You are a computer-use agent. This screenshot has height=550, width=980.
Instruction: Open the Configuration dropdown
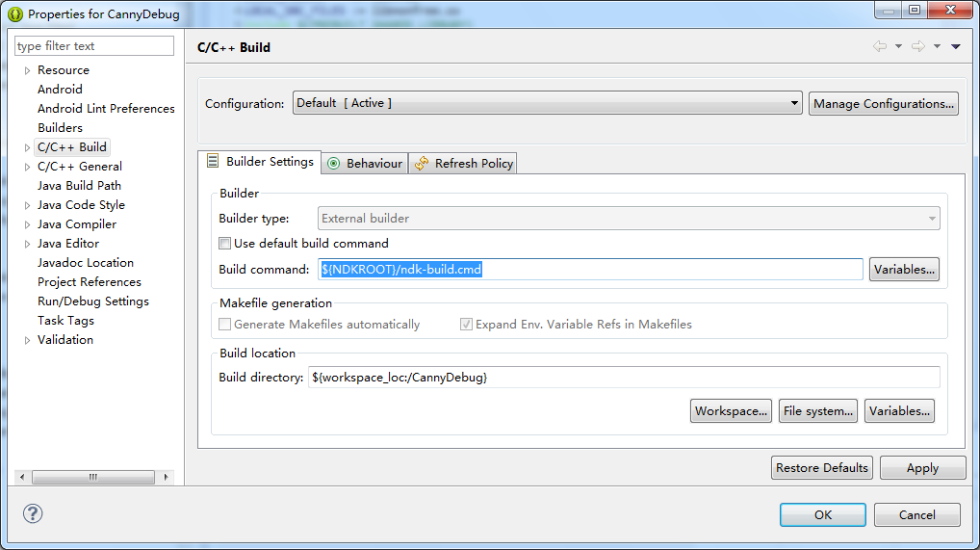[547, 103]
